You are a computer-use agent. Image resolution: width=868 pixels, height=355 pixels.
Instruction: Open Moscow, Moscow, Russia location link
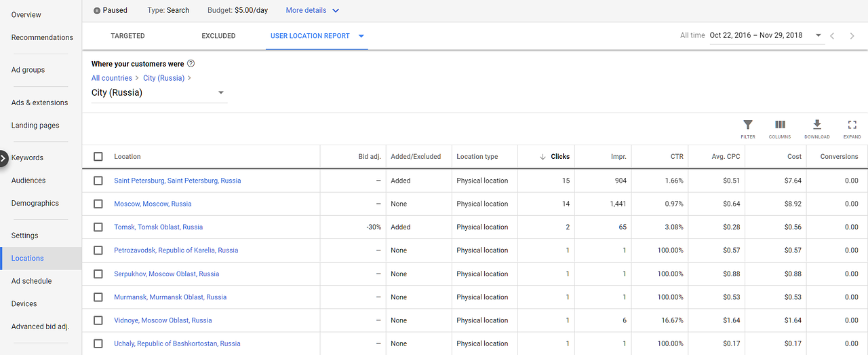point(153,204)
